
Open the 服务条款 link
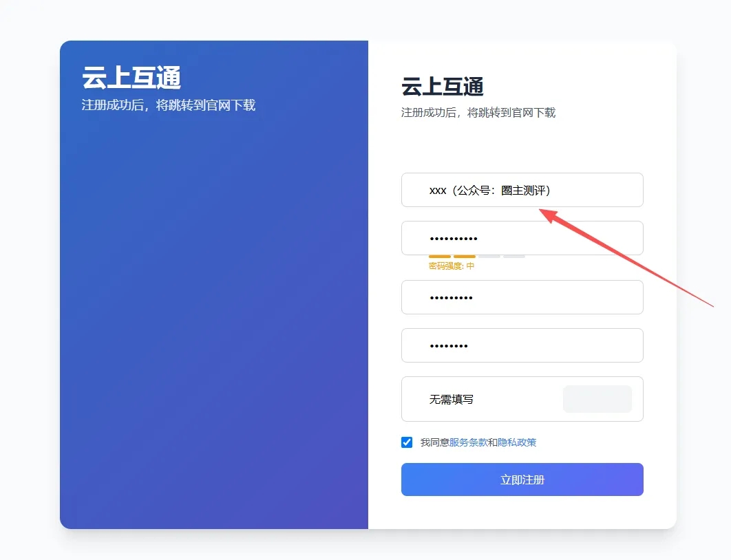[x=468, y=442]
